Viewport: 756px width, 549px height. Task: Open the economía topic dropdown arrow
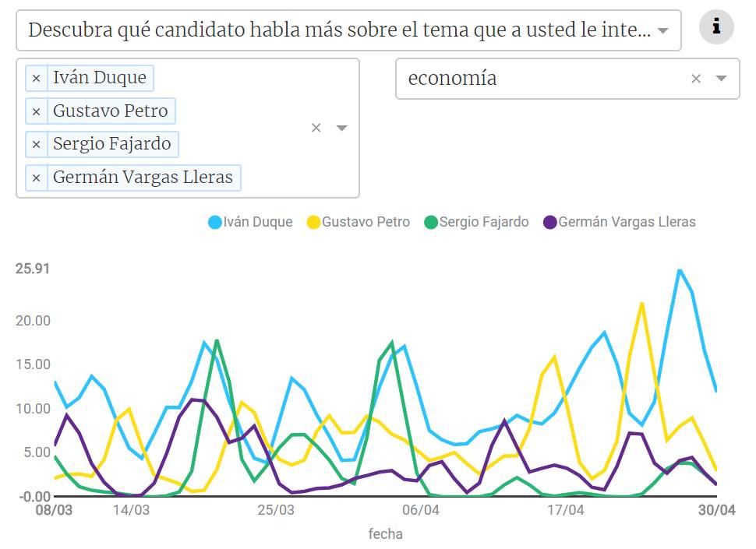point(722,78)
